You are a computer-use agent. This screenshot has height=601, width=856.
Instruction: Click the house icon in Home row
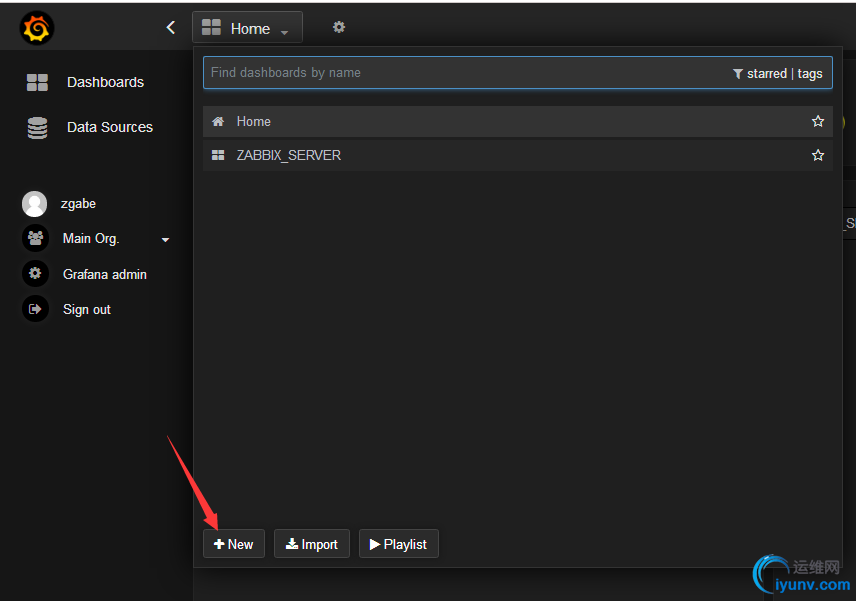(x=218, y=121)
